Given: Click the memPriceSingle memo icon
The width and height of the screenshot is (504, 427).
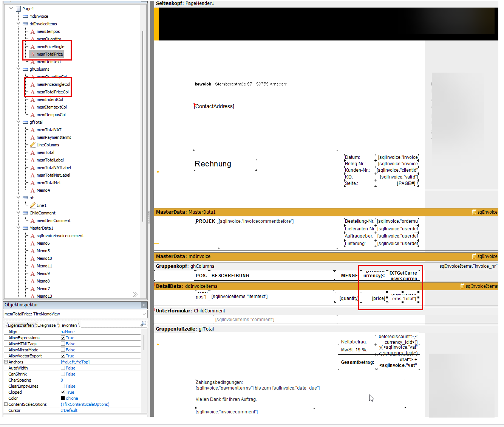Looking at the screenshot, I should [32, 47].
